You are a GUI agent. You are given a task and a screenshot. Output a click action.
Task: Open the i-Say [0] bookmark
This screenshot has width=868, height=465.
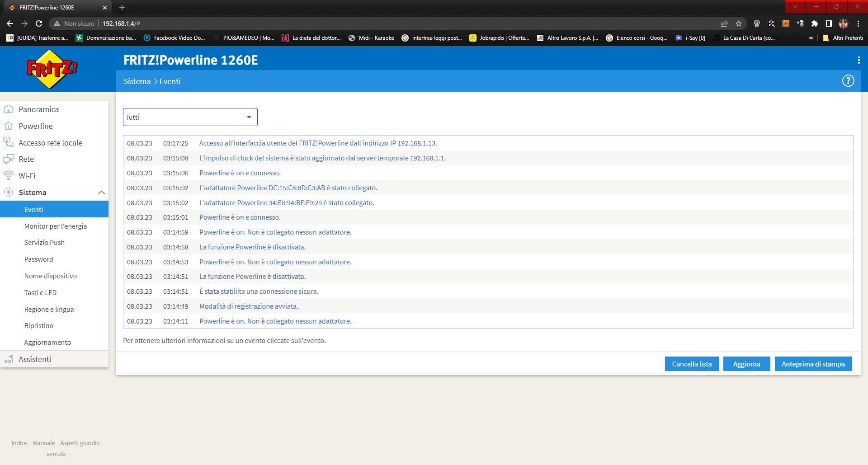tap(690, 38)
